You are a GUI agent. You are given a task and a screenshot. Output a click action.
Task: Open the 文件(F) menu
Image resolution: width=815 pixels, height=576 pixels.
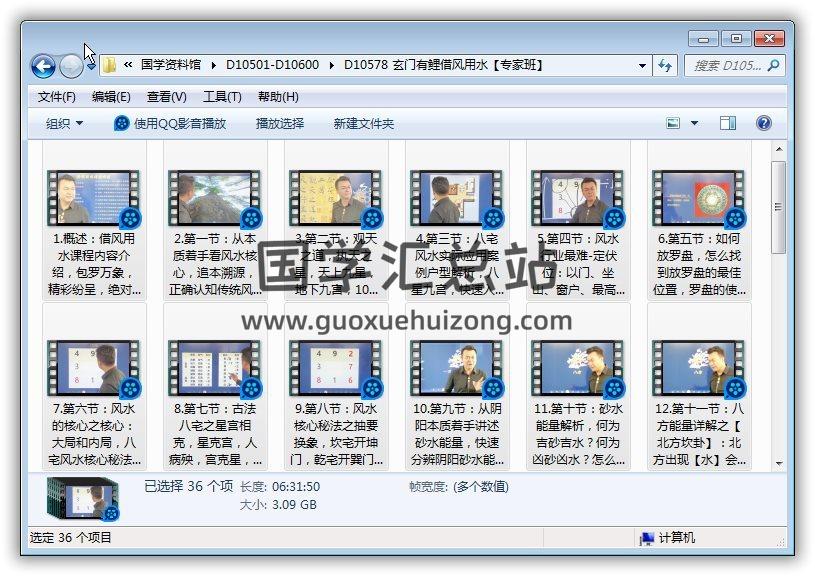coord(57,97)
